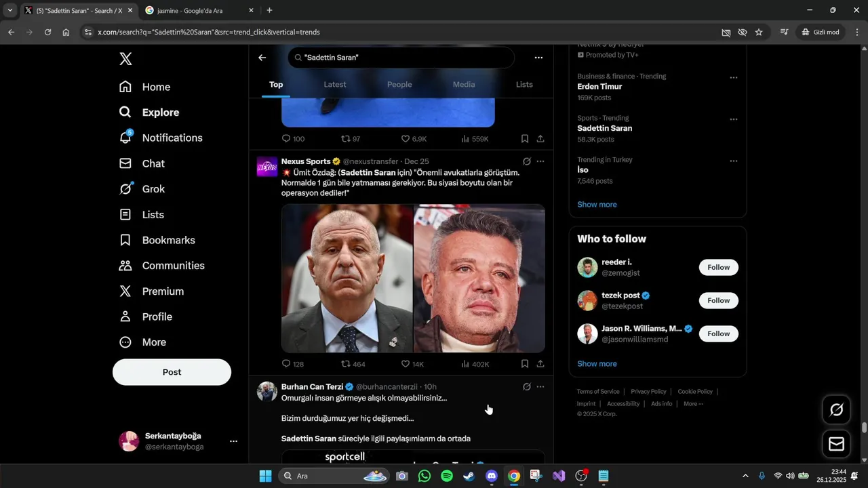Expand footer More links

(x=693, y=404)
